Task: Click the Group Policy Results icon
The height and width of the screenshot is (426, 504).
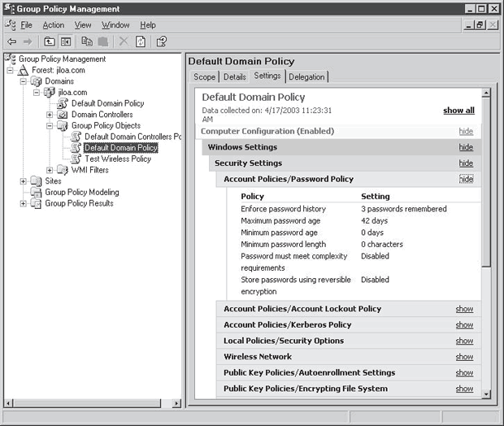Action: pyautogui.click(x=36, y=203)
